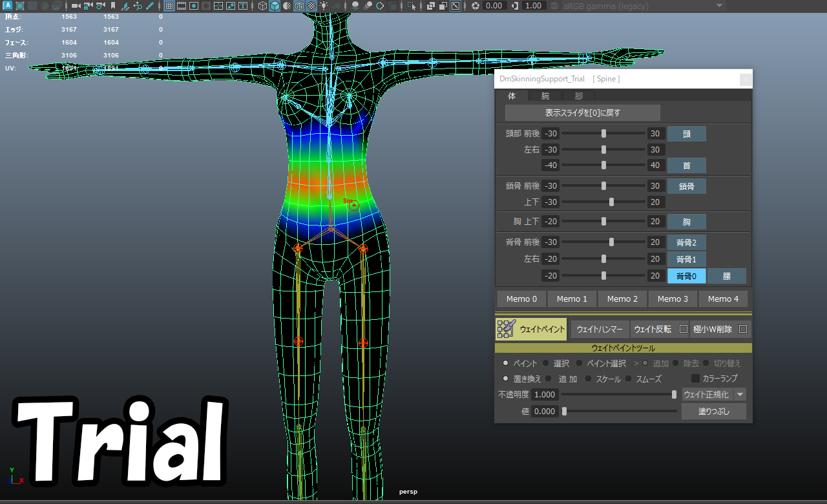Click the 塗りつぶし button

pyautogui.click(x=714, y=411)
